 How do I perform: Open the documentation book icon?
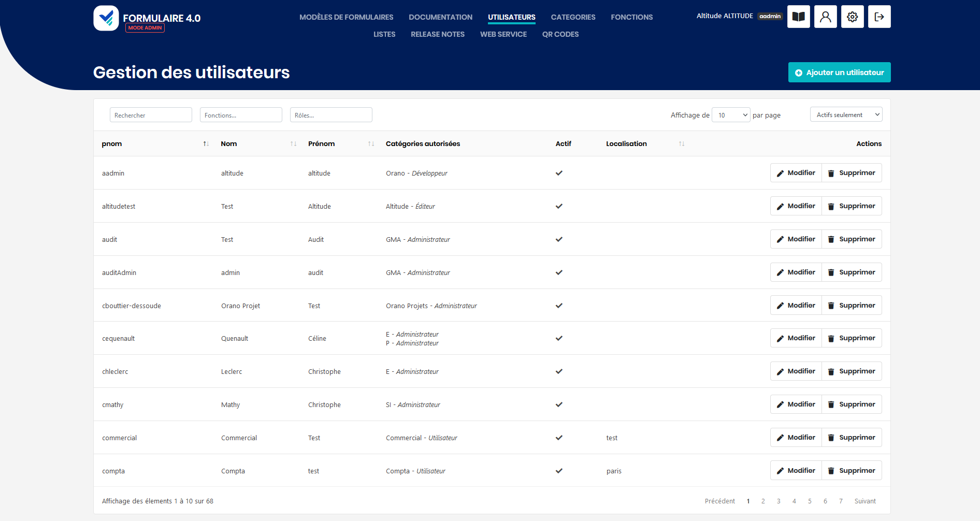point(798,17)
